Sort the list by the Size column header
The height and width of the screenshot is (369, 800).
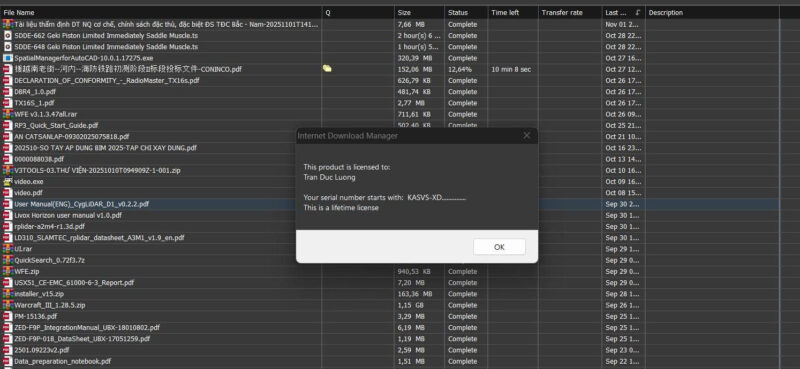tap(419, 12)
